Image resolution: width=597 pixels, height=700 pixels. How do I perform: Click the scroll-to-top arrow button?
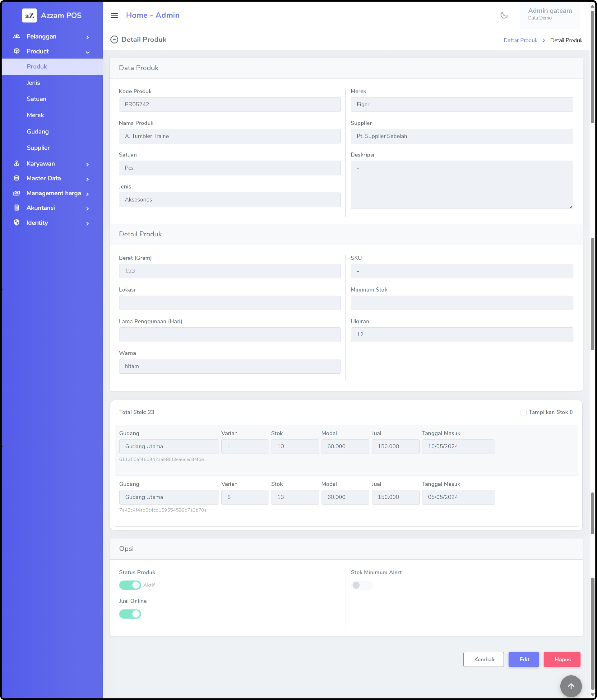[x=571, y=686]
